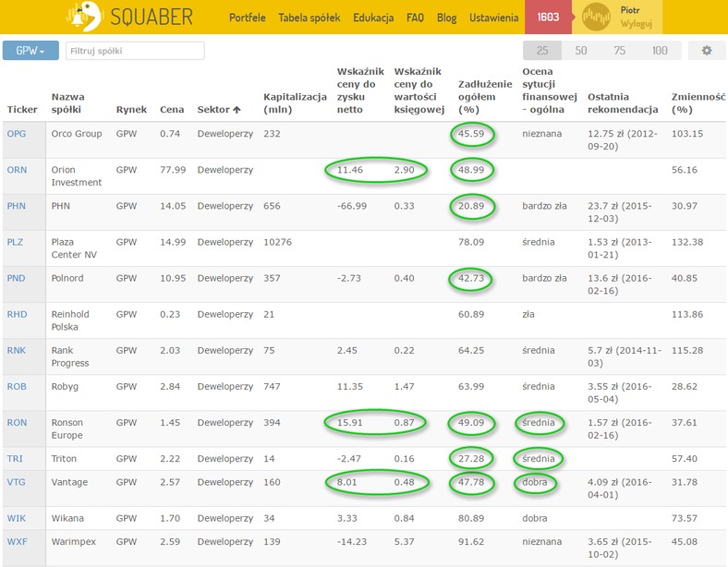Click Polnord price value 10.95
Screen dimensions: 728x567
(x=173, y=278)
